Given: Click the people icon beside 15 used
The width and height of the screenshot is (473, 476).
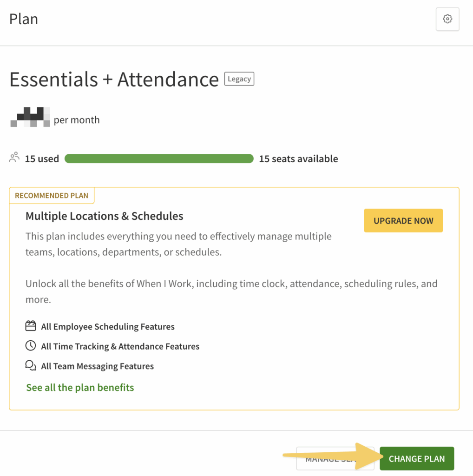Looking at the screenshot, I should point(14,158).
